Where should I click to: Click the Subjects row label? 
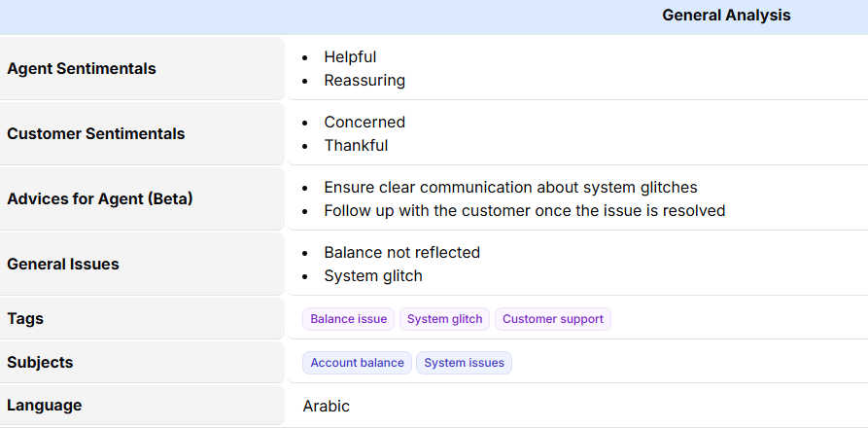(40, 363)
